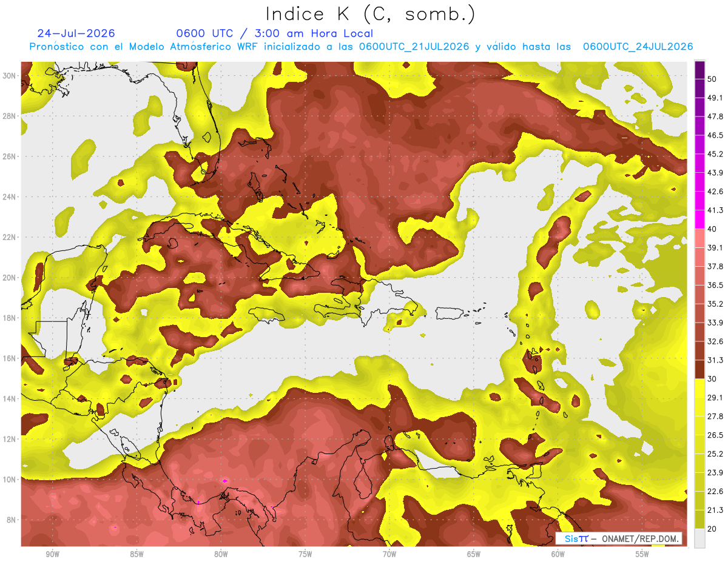Screen dimensions: 728x562
Task: Click the longitude label '55W'
Action: click(642, 554)
